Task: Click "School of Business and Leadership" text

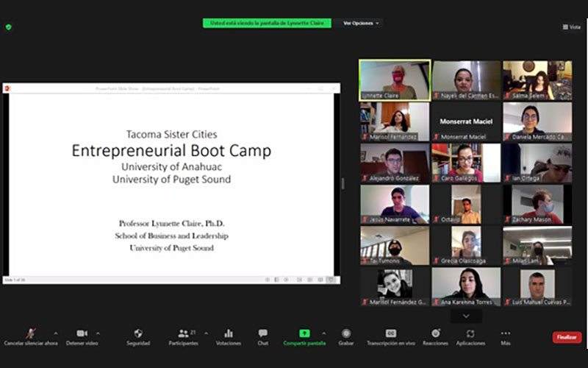Action: (x=171, y=236)
